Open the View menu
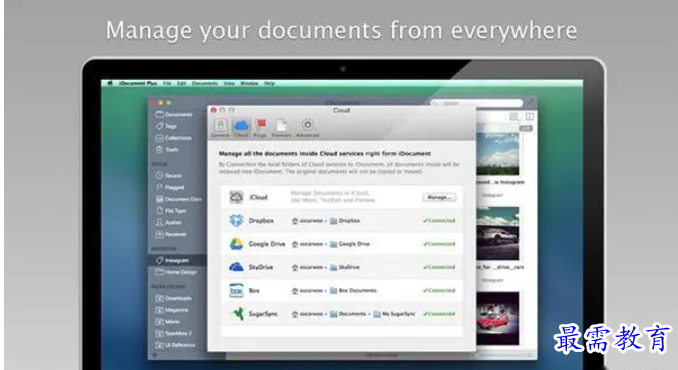 tap(229, 83)
